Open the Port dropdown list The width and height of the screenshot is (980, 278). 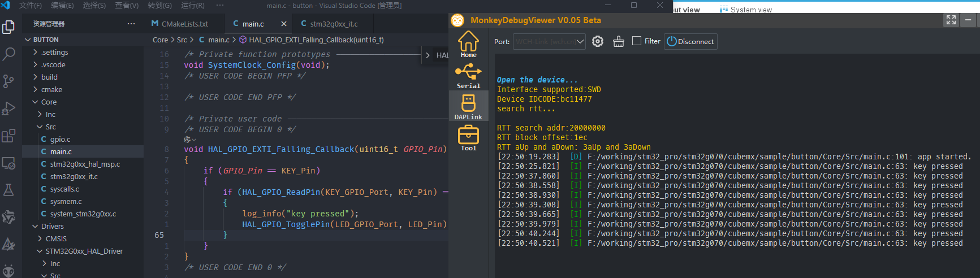pos(549,41)
